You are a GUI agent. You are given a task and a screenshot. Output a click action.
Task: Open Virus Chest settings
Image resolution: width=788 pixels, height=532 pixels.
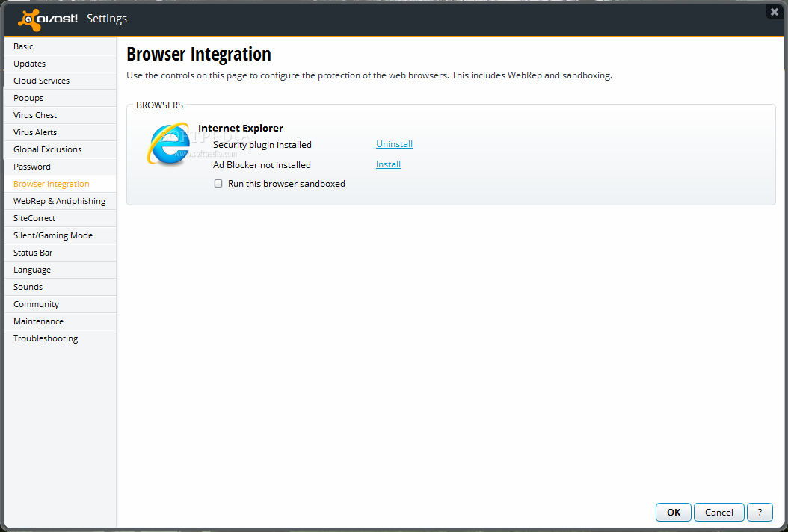point(61,115)
